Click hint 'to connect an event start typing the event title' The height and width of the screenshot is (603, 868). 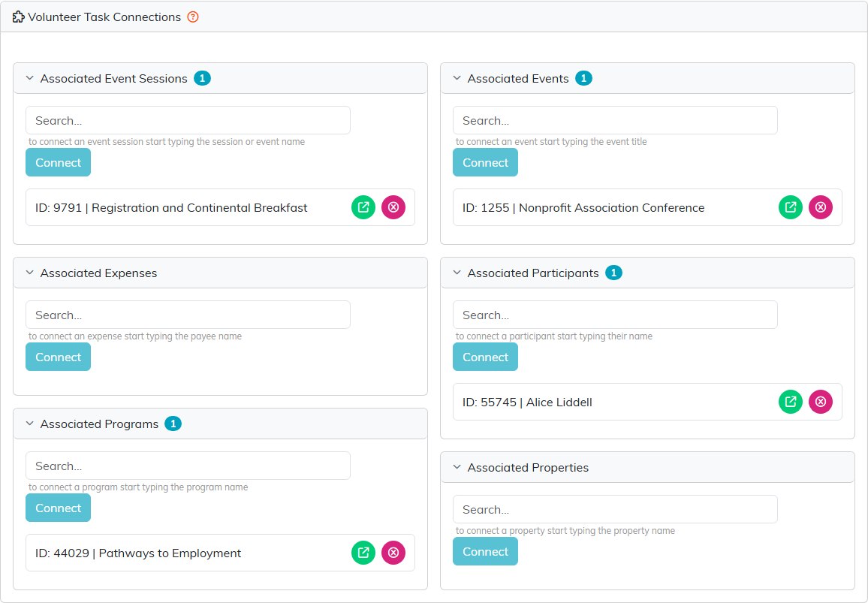point(551,142)
